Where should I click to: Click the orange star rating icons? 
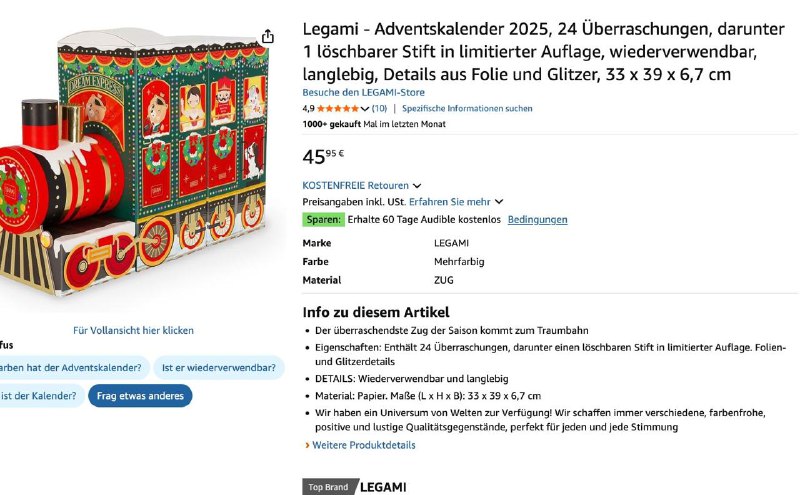tap(338, 108)
